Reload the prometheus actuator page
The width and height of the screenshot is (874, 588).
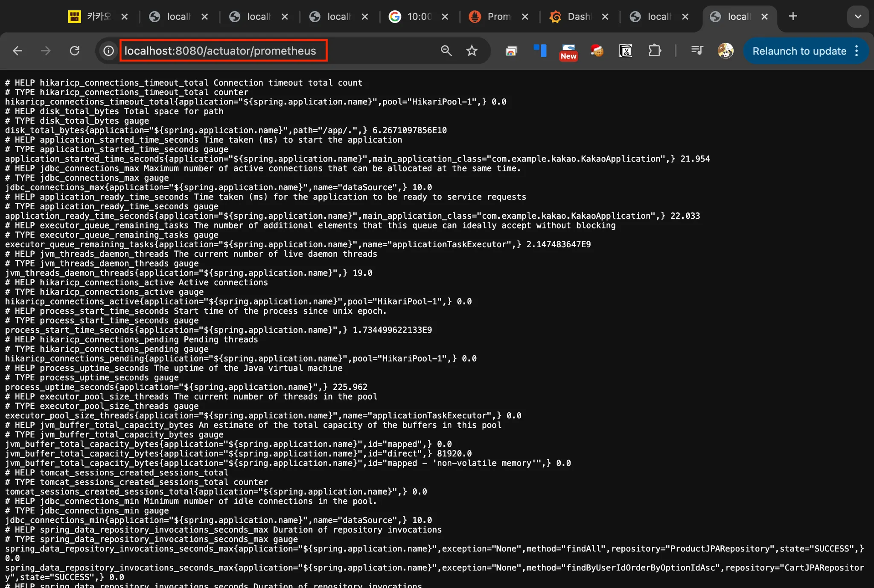(75, 51)
